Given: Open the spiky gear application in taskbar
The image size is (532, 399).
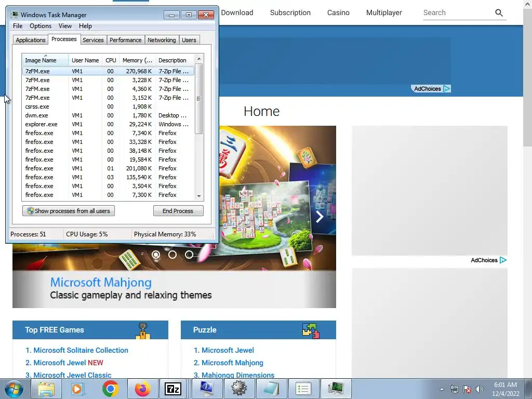Looking at the screenshot, I should tap(239, 389).
